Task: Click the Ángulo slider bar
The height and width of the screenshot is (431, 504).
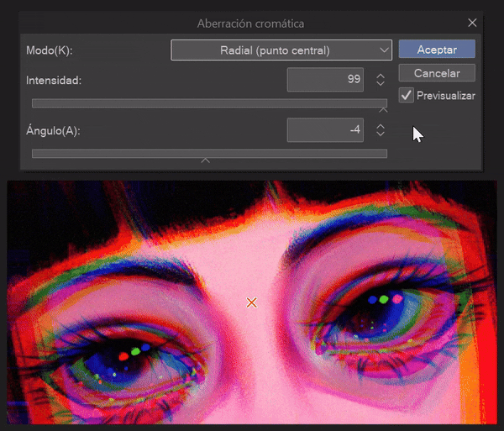Action: [x=209, y=153]
